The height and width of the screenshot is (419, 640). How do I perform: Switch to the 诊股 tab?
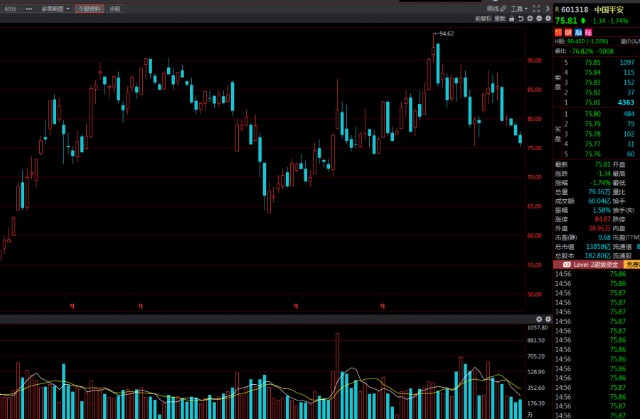pyautogui.click(x=115, y=8)
